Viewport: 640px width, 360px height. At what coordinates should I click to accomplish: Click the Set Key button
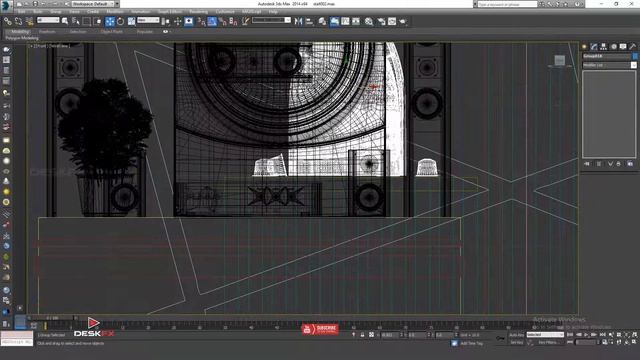(x=516, y=342)
